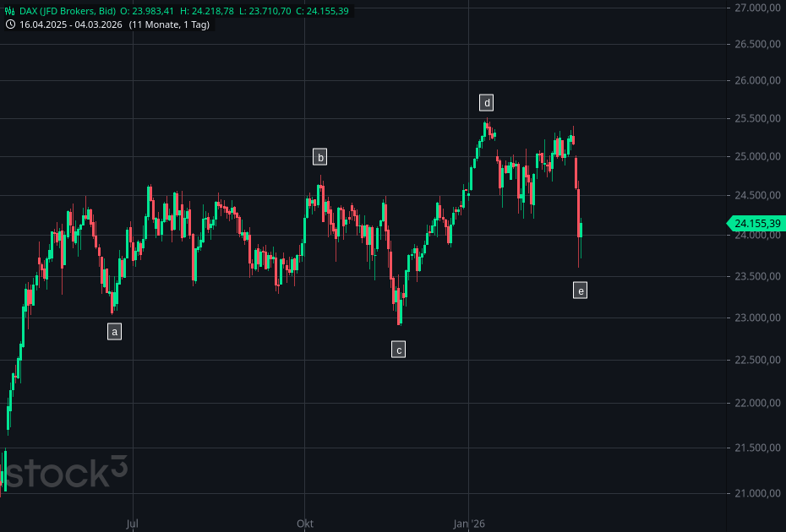Click the date range 16.04.2025 - 04.03.2026
Image resolution: width=786 pixels, height=532 pixels.
[x=71, y=24]
